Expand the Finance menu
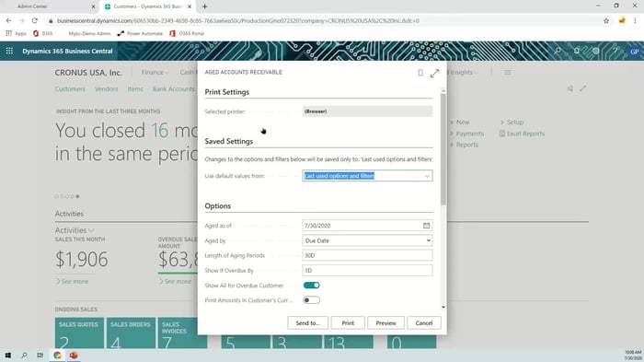 [x=155, y=73]
